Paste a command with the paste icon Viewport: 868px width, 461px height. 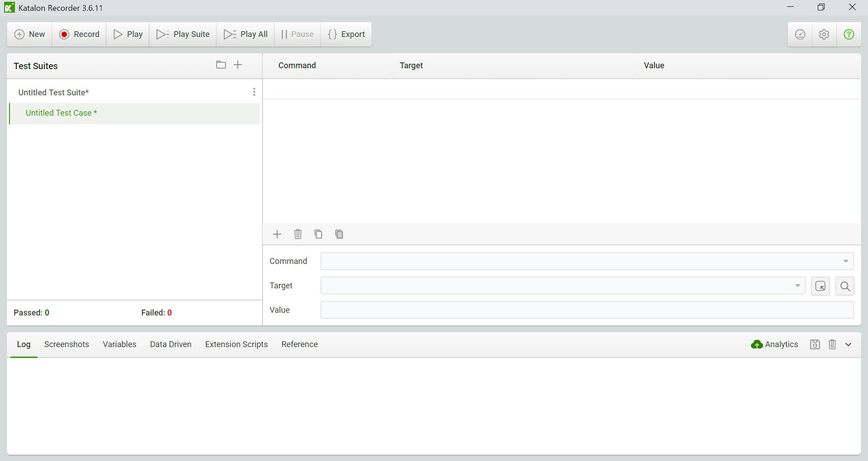point(339,234)
